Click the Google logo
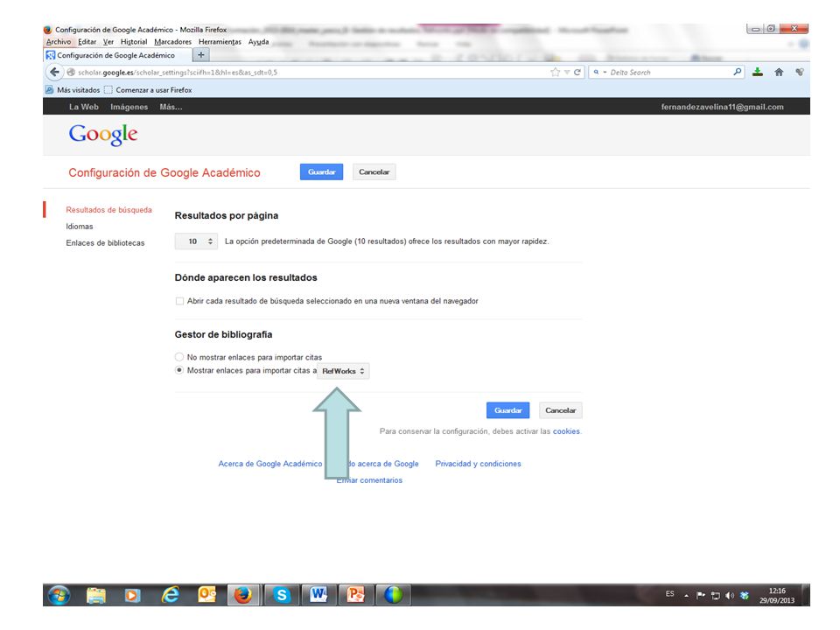 point(103,135)
